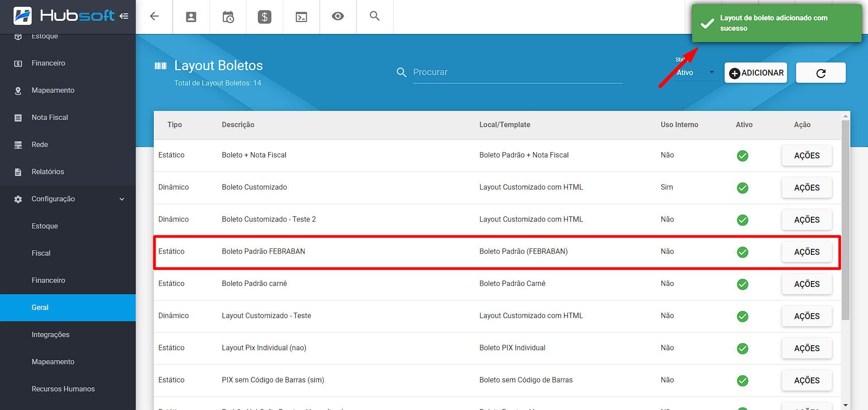Open AÇÕES for Layout Customizado - Teste
The image size is (868, 410).
807,316
